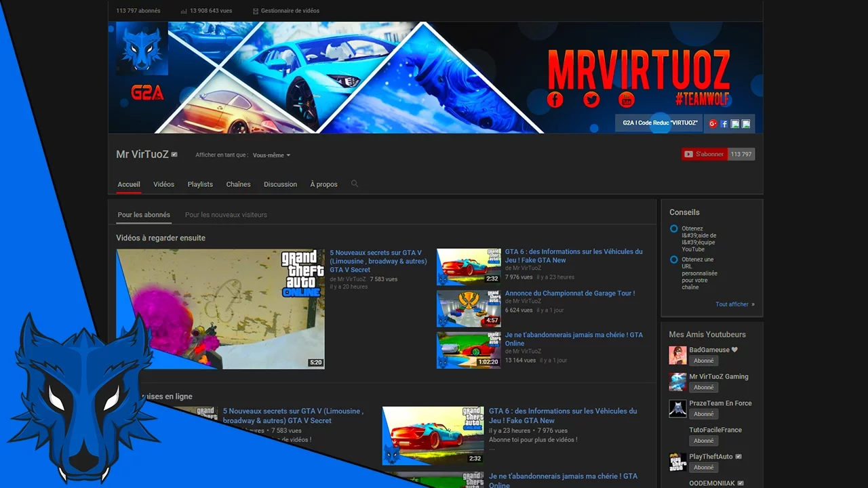The height and width of the screenshot is (488, 868).
Task: Click the 'Mr VirTuoZ' channel name
Action: (x=142, y=155)
